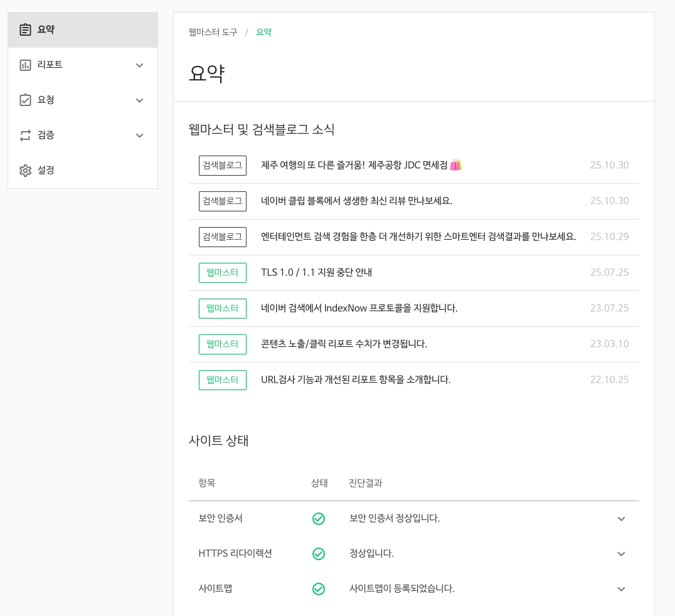
Task: Expand the 검증 sidebar section
Action: coord(139,135)
